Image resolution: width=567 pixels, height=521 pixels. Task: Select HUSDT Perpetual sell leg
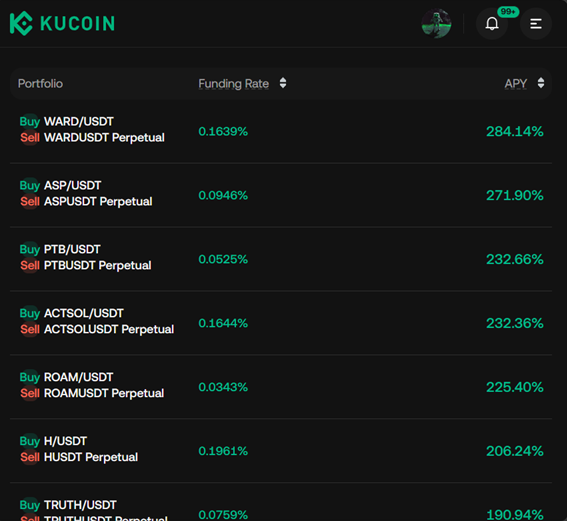[x=91, y=457]
